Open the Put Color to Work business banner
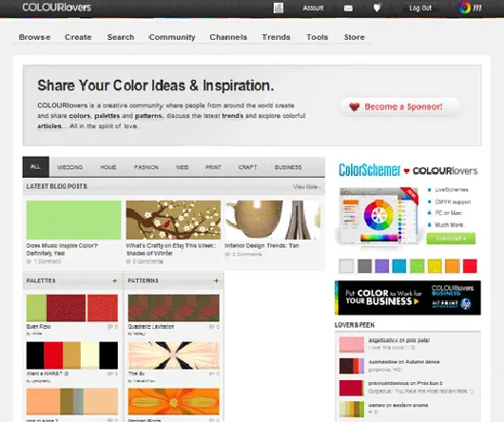The height and width of the screenshot is (422, 504). coord(408,297)
